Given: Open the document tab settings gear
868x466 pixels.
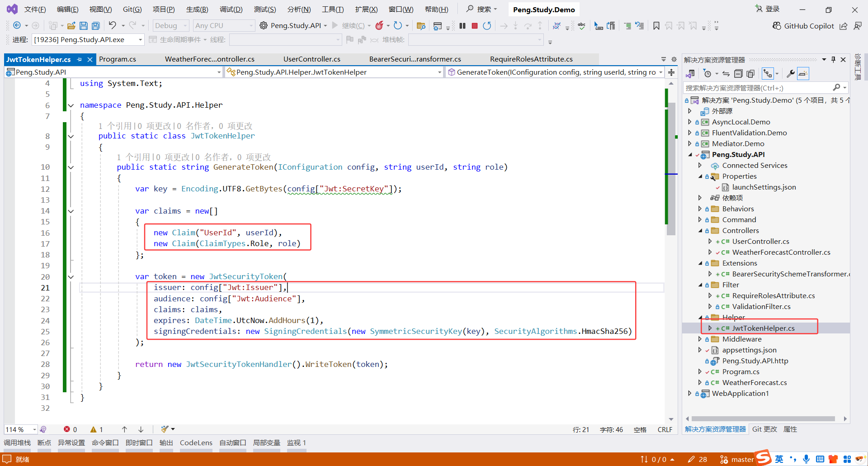Looking at the screenshot, I should coord(674,59).
